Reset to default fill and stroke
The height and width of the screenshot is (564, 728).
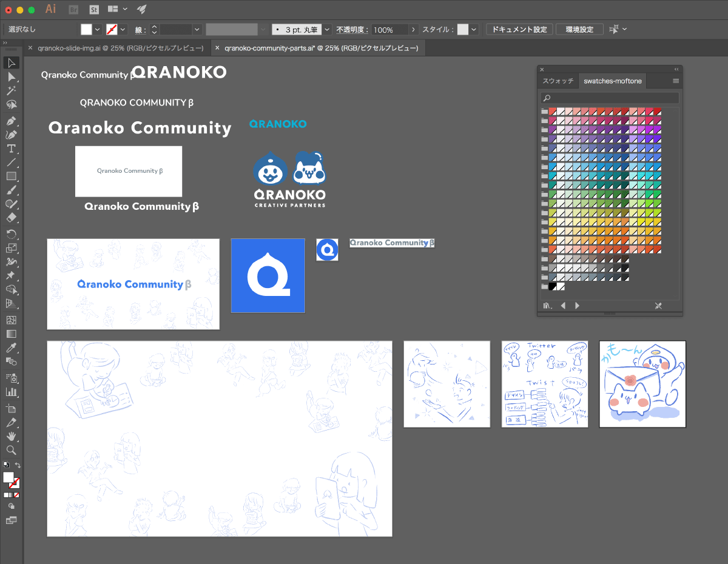(x=6, y=465)
